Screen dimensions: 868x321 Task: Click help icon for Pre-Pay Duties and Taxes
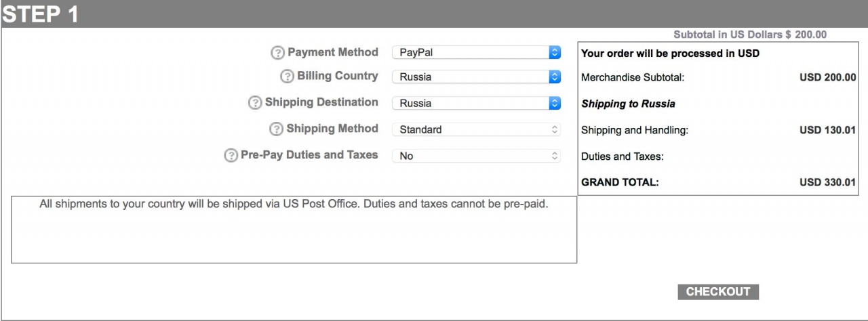231,156
